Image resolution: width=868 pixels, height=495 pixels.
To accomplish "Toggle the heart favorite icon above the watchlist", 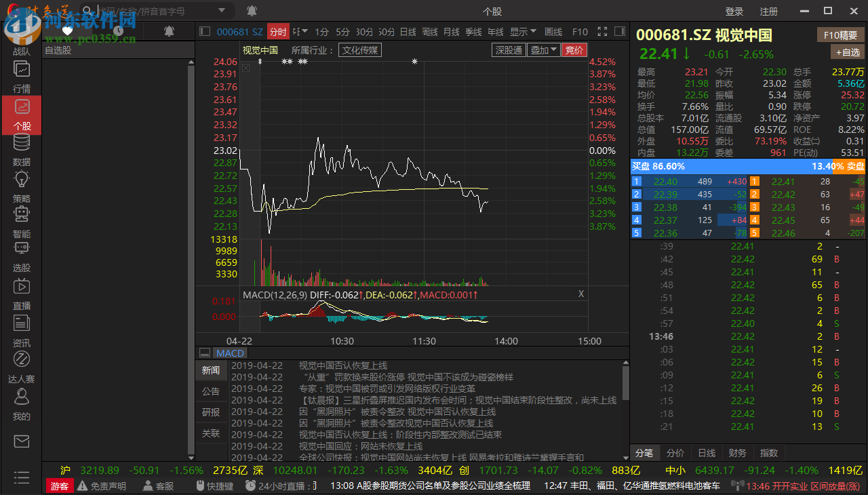I will pyautogui.click(x=68, y=31).
